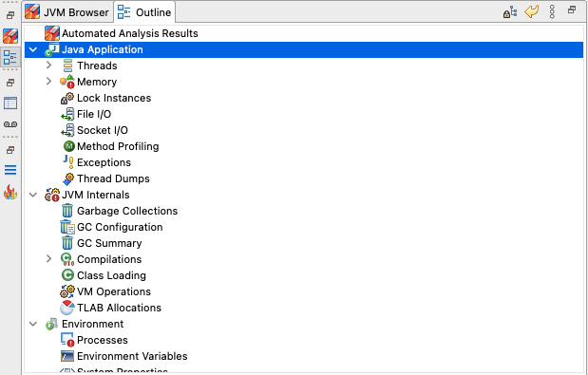Open Method Profiling page

tap(118, 146)
